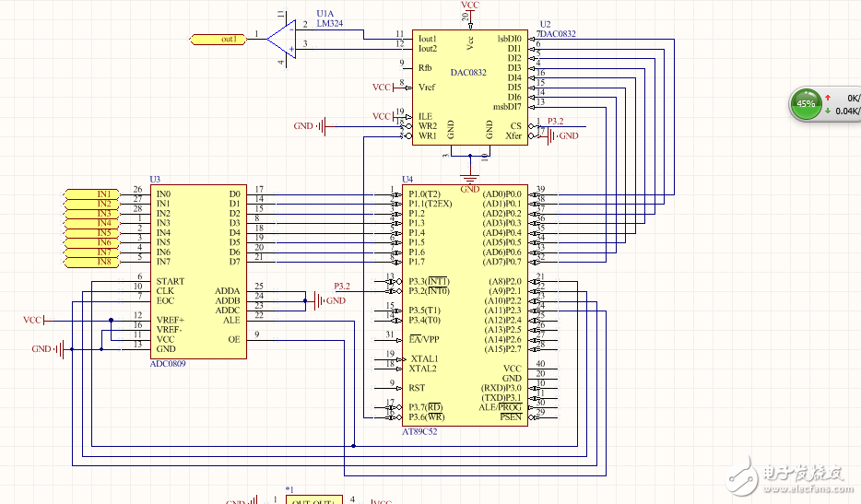Select the DAC0832 component body
Image resolution: width=861 pixels, height=504 pixels.
pos(470,88)
